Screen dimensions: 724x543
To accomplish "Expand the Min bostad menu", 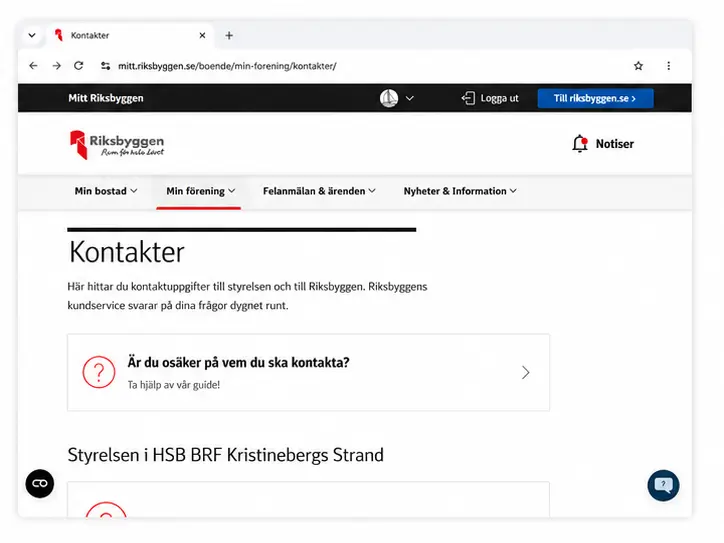I will (x=106, y=191).
